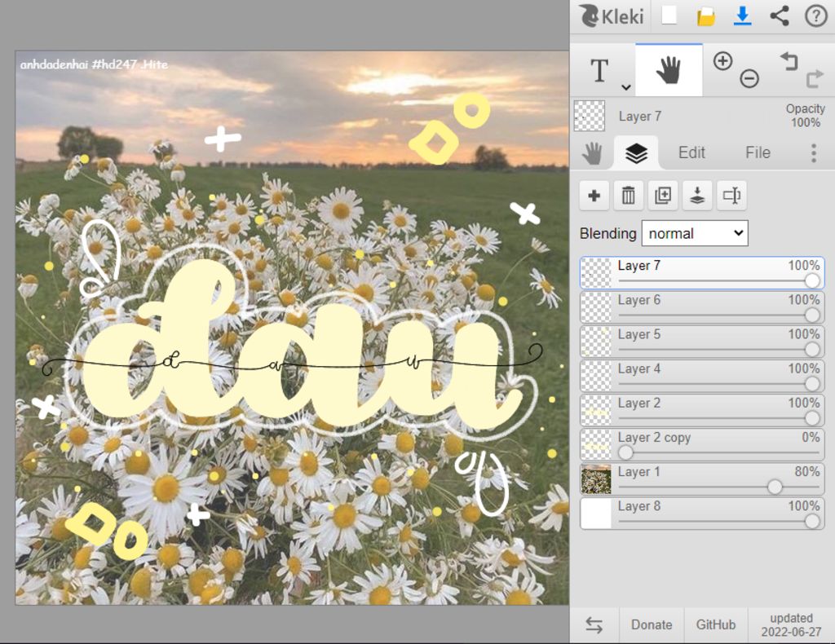
Task: Click Layer 8 white thumbnail
Action: click(x=596, y=514)
